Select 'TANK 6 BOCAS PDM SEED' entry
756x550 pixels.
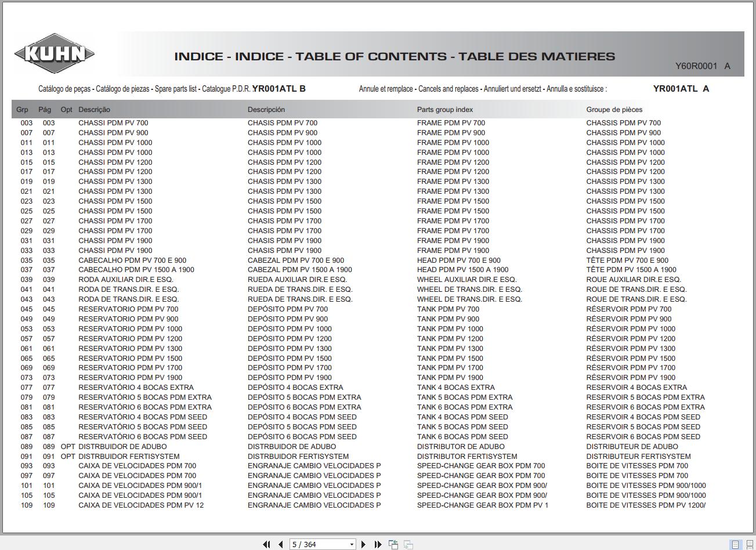[462, 437]
